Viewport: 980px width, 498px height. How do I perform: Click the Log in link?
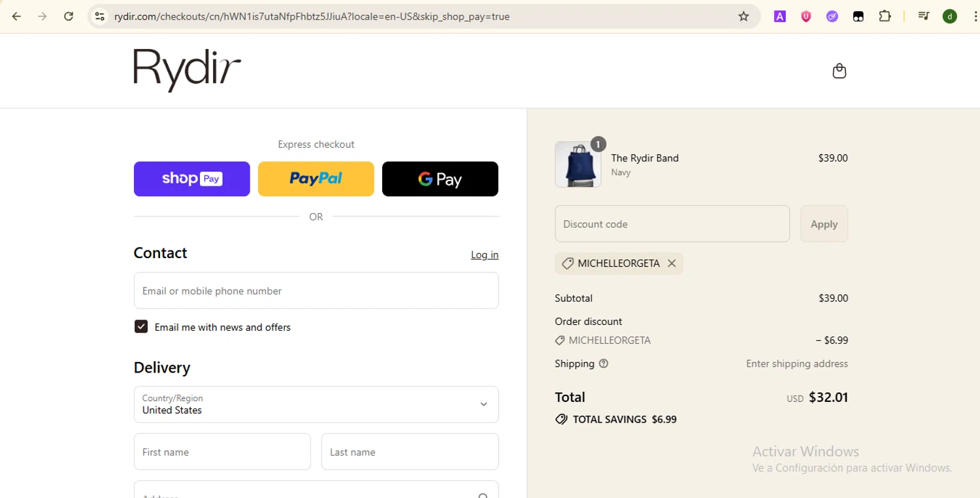point(485,255)
